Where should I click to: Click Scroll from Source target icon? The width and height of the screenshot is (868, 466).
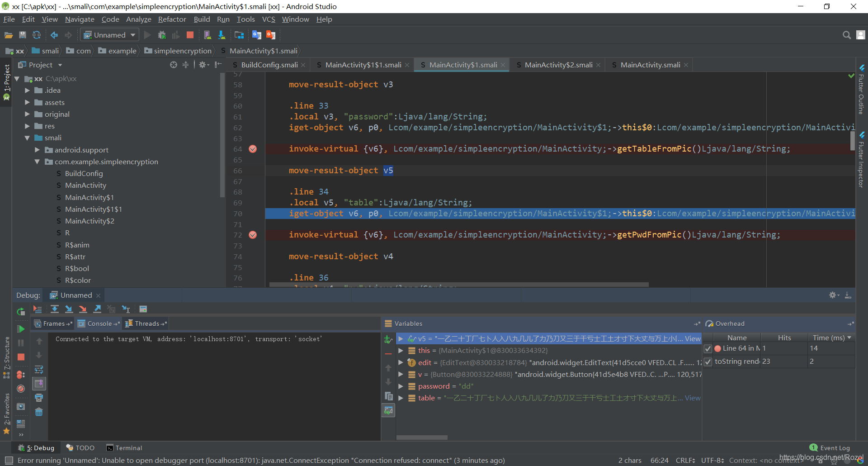coord(174,65)
